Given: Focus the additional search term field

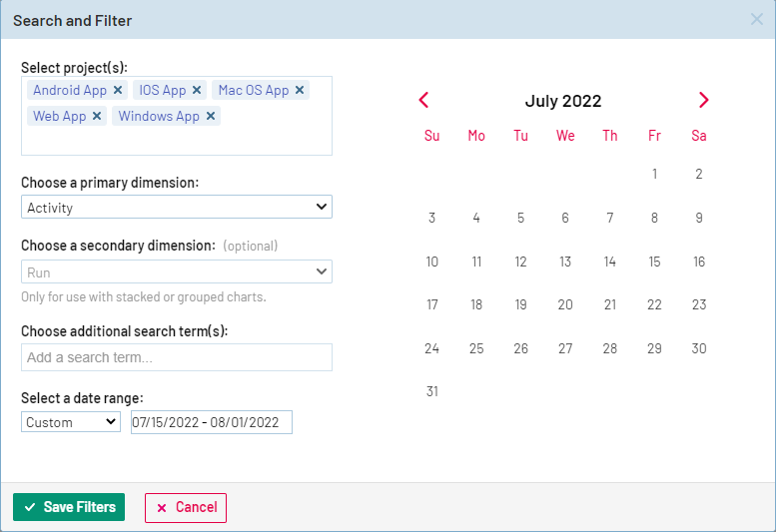Looking at the screenshot, I should pyautogui.click(x=176, y=357).
